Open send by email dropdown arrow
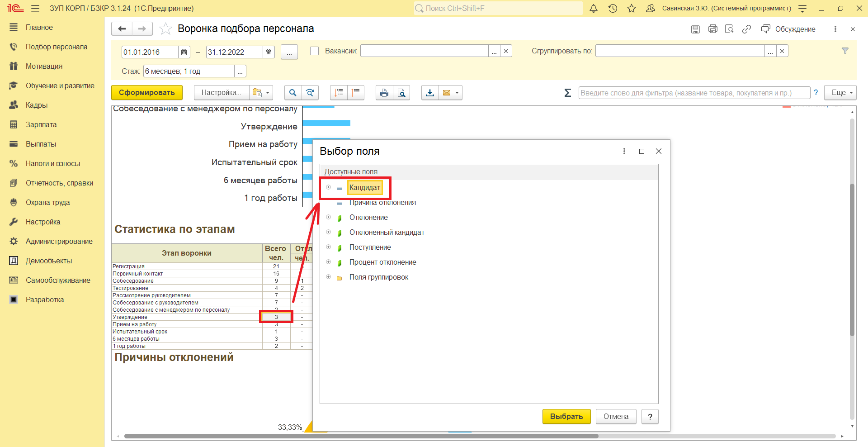The image size is (868, 447). click(x=457, y=93)
